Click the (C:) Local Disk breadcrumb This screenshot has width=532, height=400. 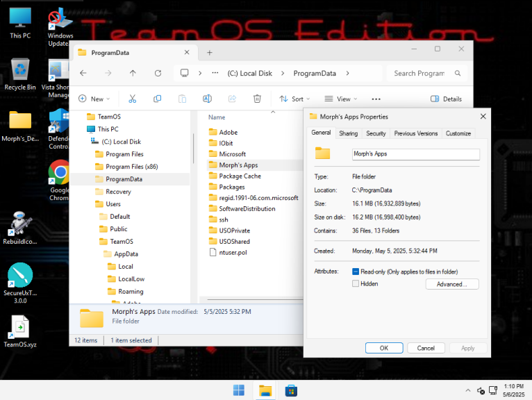pos(250,73)
